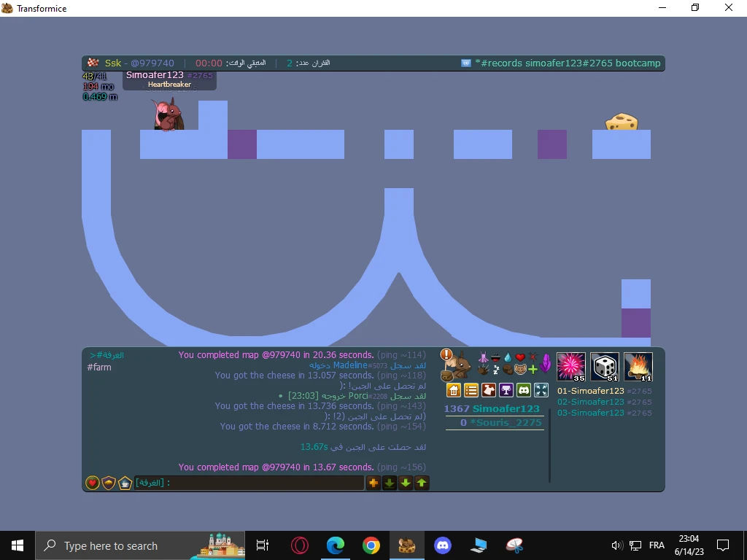Click the #records simoafer123#2765 bootcamp room name

[x=568, y=63]
